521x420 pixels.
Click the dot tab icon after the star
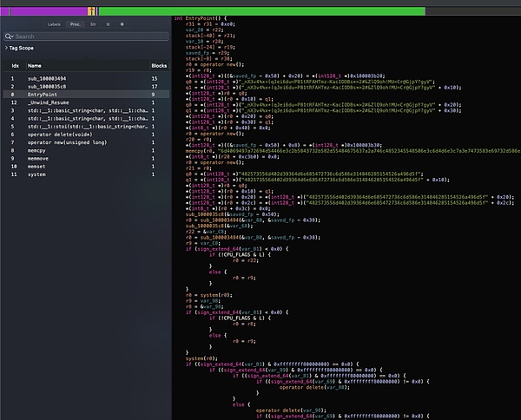pyautogui.click(x=124, y=25)
